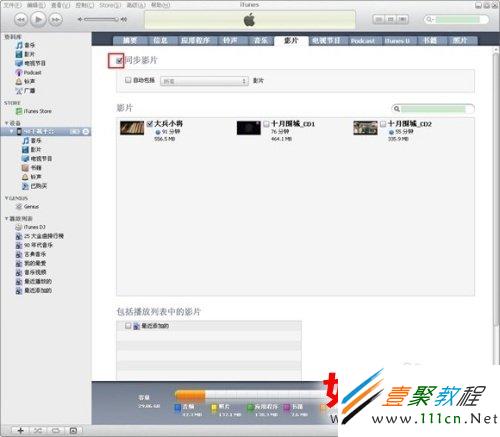
Task: Switch to the iTunes U tab
Action: click(397, 41)
